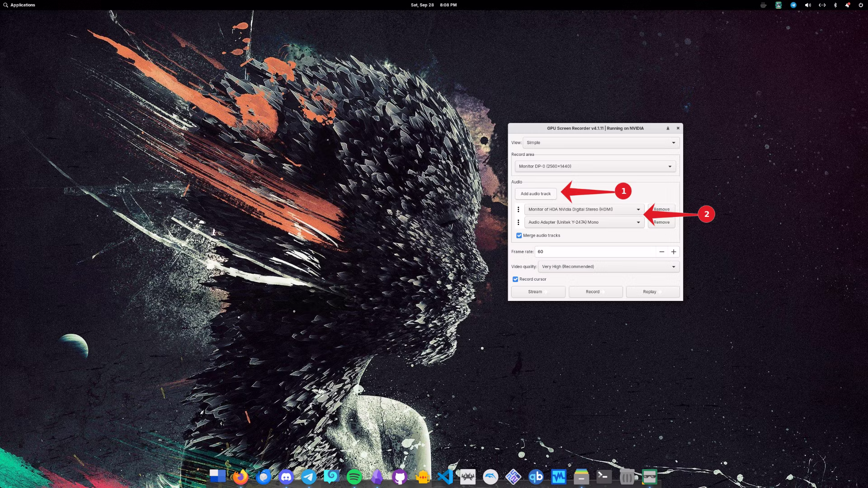Launch qBittorrent from the dock
Screen dimensions: 868x488
pyautogui.click(x=536, y=477)
